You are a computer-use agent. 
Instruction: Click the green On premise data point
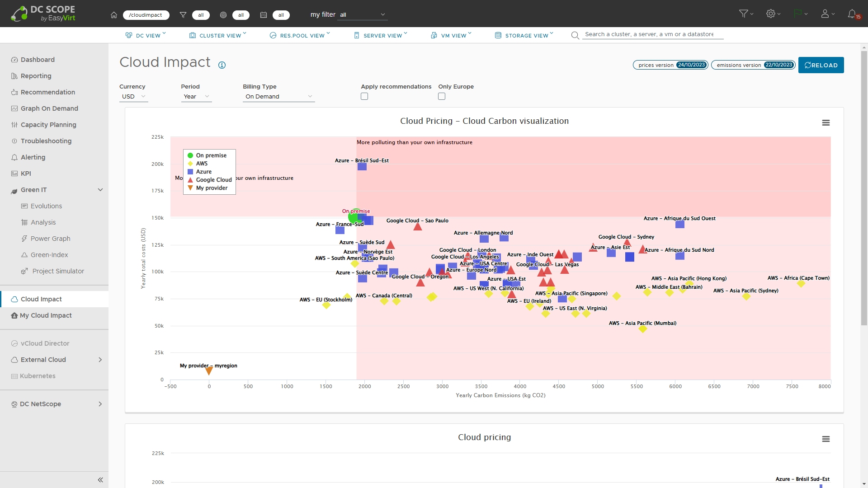coord(354,216)
